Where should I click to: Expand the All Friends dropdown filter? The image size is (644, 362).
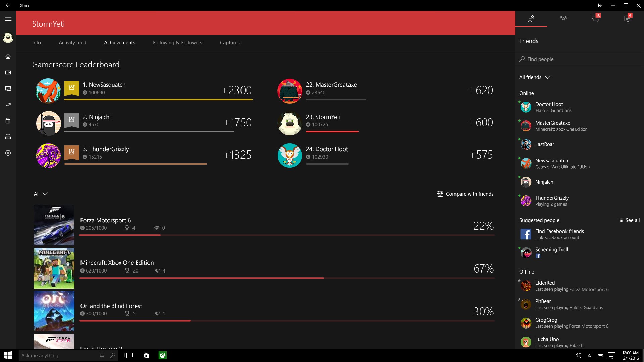click(534, 77)
